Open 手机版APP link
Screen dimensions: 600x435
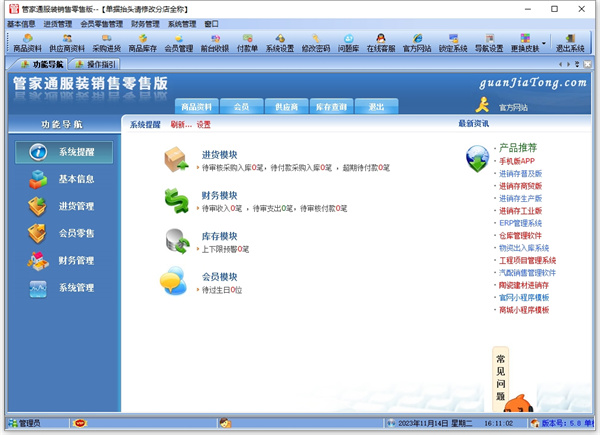point(517,161)
